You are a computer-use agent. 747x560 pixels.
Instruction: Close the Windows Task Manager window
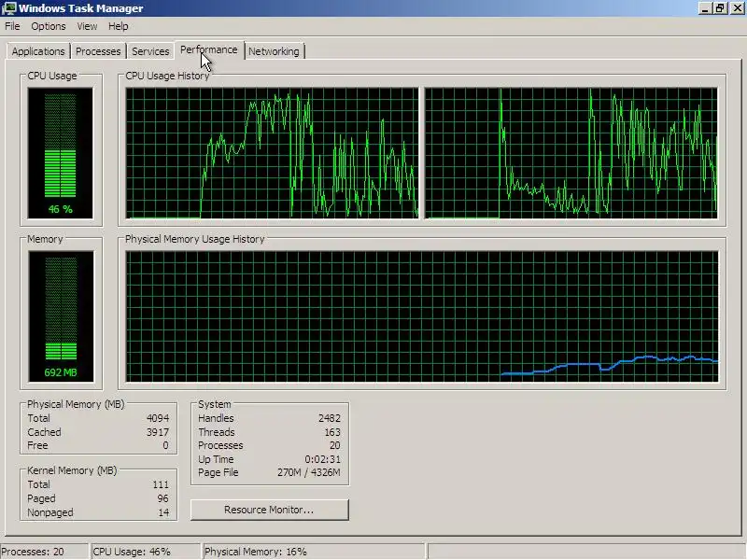[737, 8]
